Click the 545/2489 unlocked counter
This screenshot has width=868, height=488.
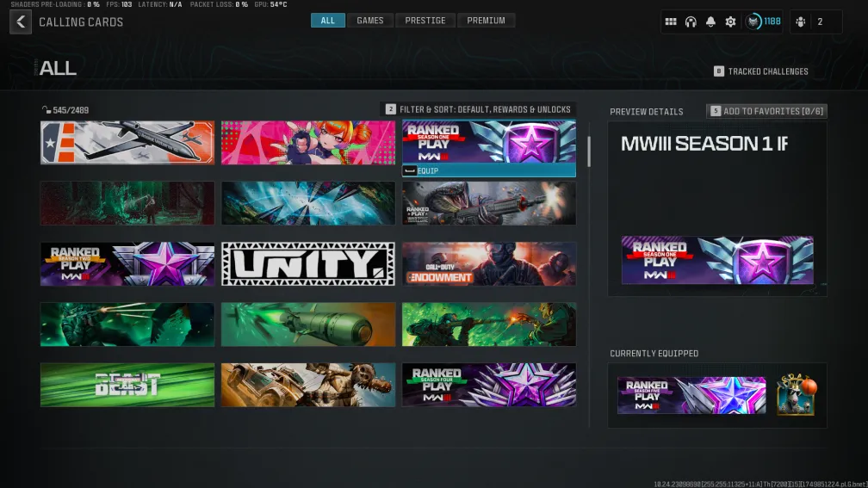(x=65, y=110)
